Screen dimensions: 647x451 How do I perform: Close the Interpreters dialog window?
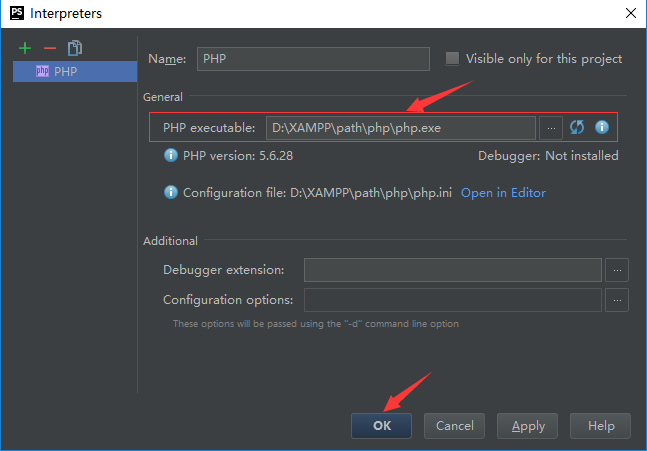click(x=630, y=13)
